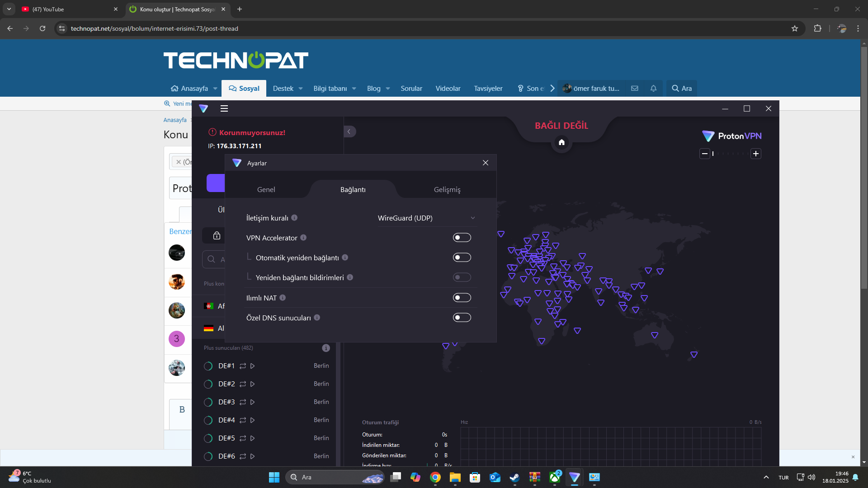Click the connect arrow icon for DE#1
This screenshot has width=868, height=488.
(x=253, y=366)
